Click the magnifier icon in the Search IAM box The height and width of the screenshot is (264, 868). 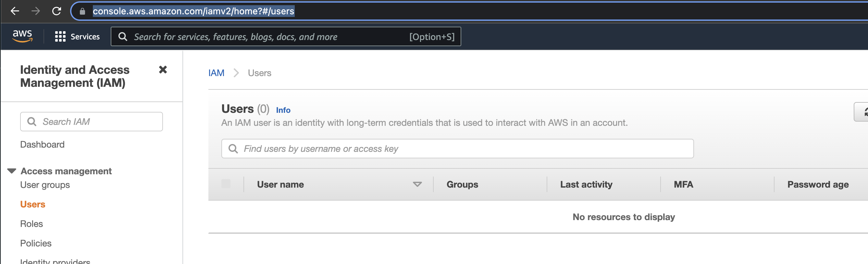(32, 122)
